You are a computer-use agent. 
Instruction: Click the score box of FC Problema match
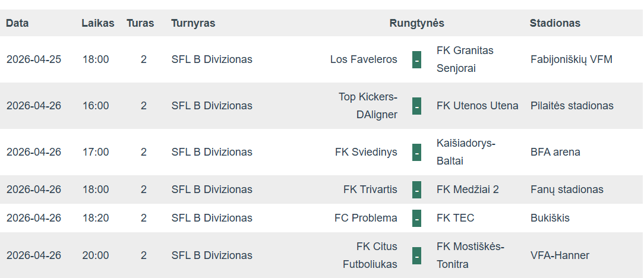click(416, 218)
